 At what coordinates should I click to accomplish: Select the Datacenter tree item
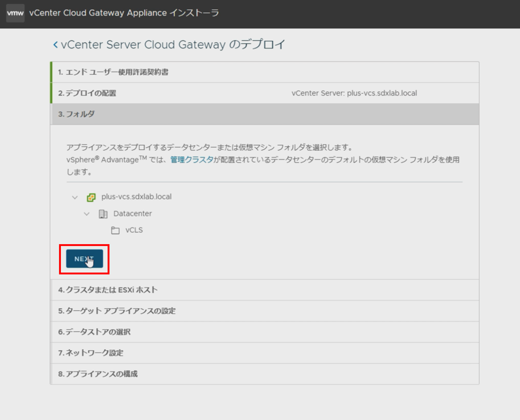[x=132, y=214]
